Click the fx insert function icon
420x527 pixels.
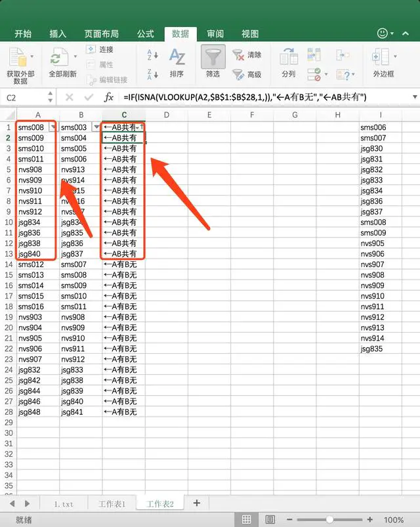[109, 97]
